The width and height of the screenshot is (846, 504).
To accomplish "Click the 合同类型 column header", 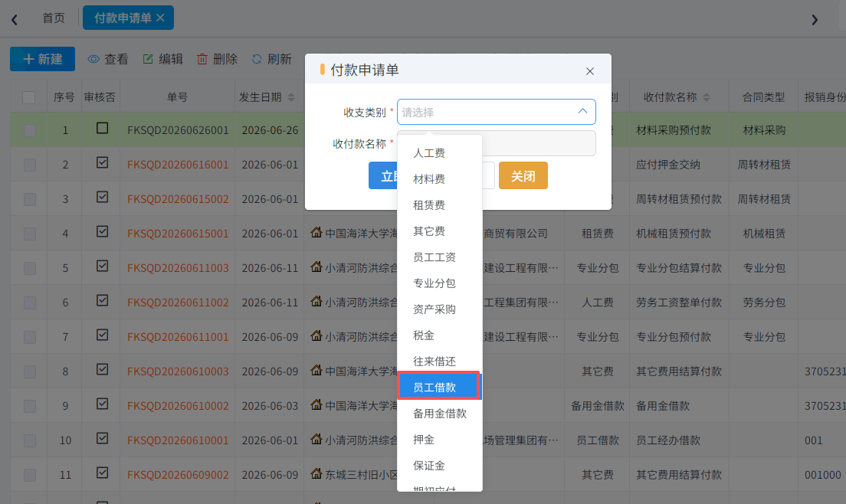I will pos(763,97).
